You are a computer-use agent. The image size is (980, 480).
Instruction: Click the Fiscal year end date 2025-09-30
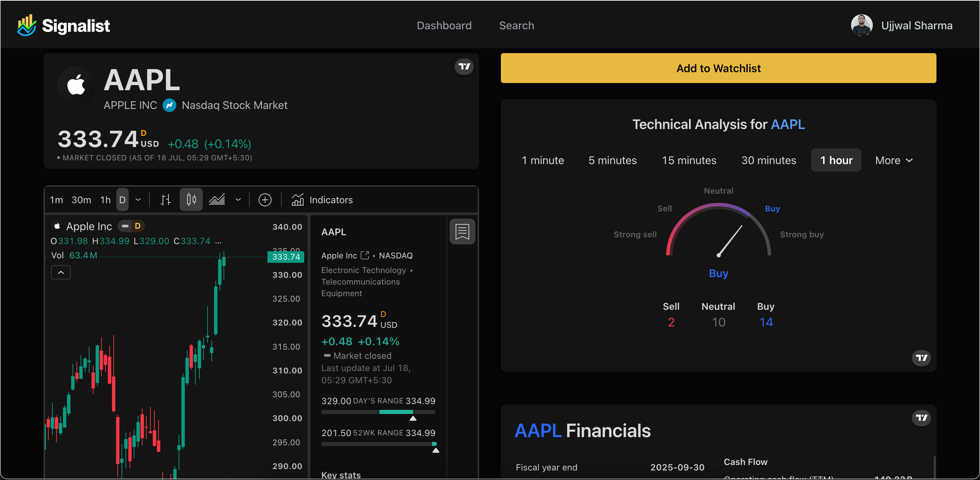677,467
